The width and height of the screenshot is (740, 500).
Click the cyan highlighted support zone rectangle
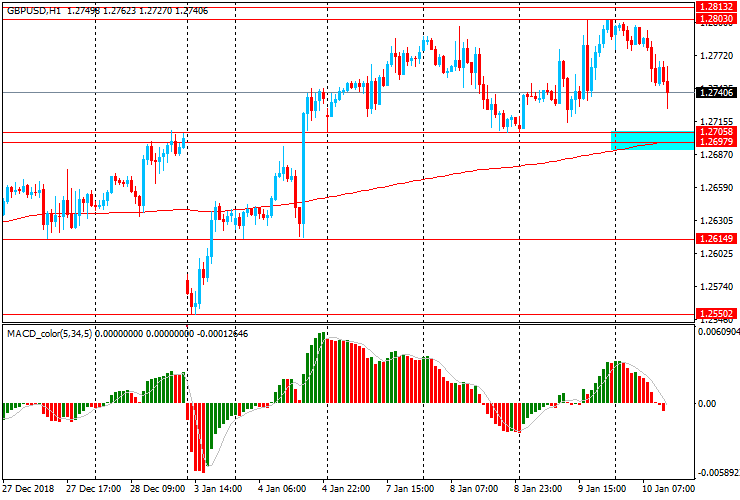tap(652, 140)
